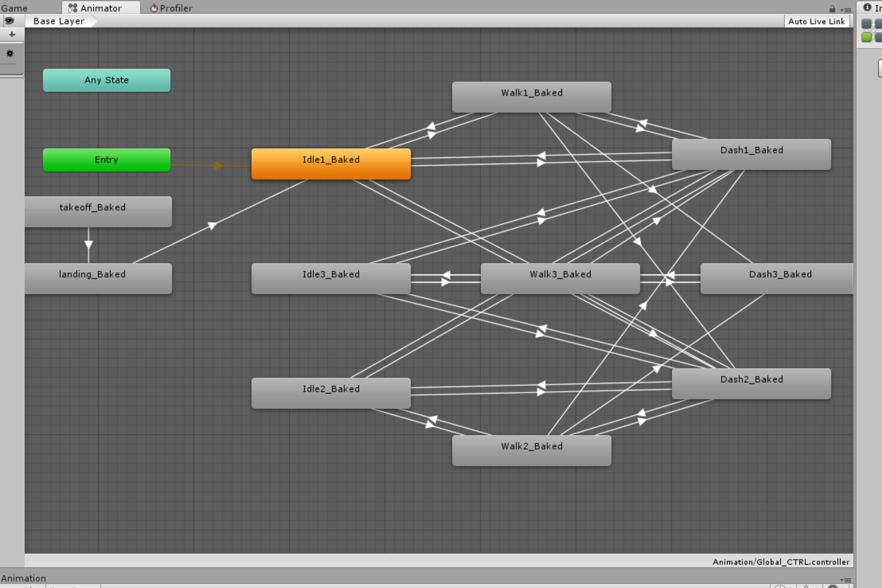The height and width of the screenshot is (588, 882).
Task: Click the landing_Baked to Idle1_Baked transition arrow
Action: [212, 225]
